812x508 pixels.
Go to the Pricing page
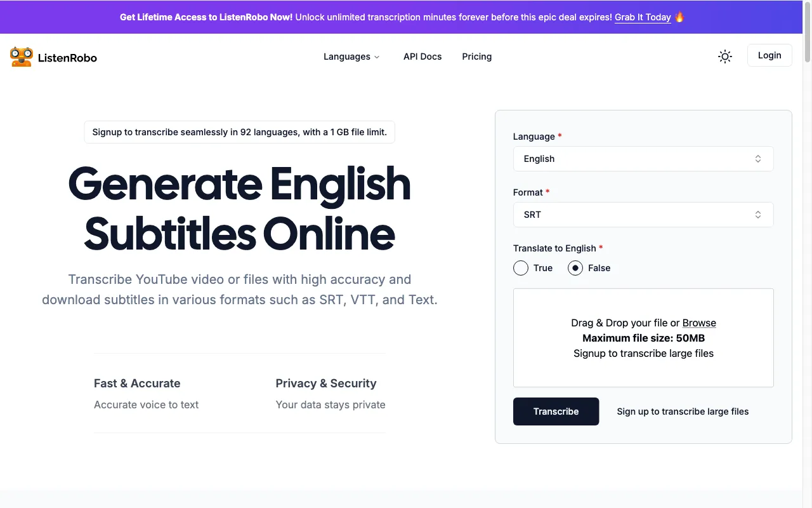[x=477, y=57]
